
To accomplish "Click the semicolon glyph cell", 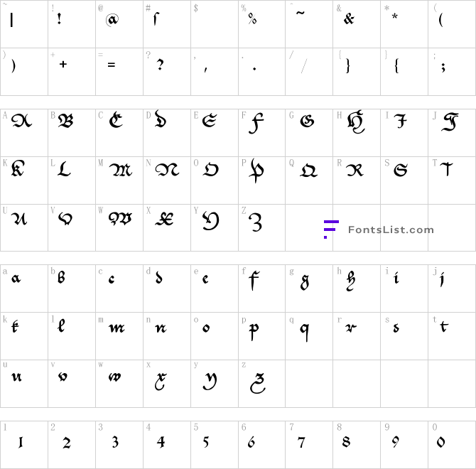I will point(452,72).
